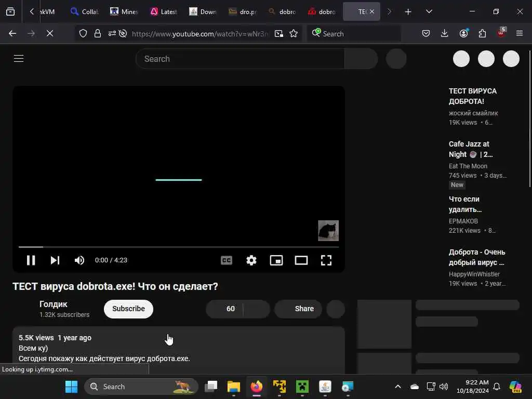Like the video showing 60 likes

[x=224, y=309]
